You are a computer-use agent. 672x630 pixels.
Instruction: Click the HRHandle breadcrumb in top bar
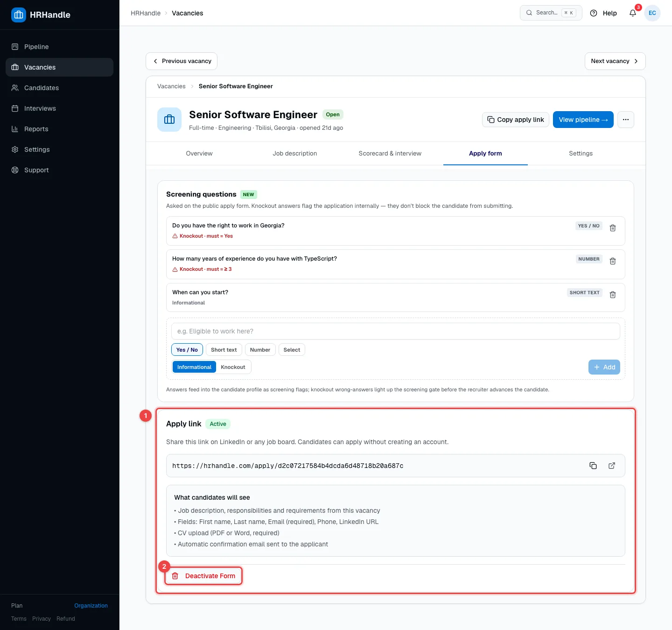(146, 13)
